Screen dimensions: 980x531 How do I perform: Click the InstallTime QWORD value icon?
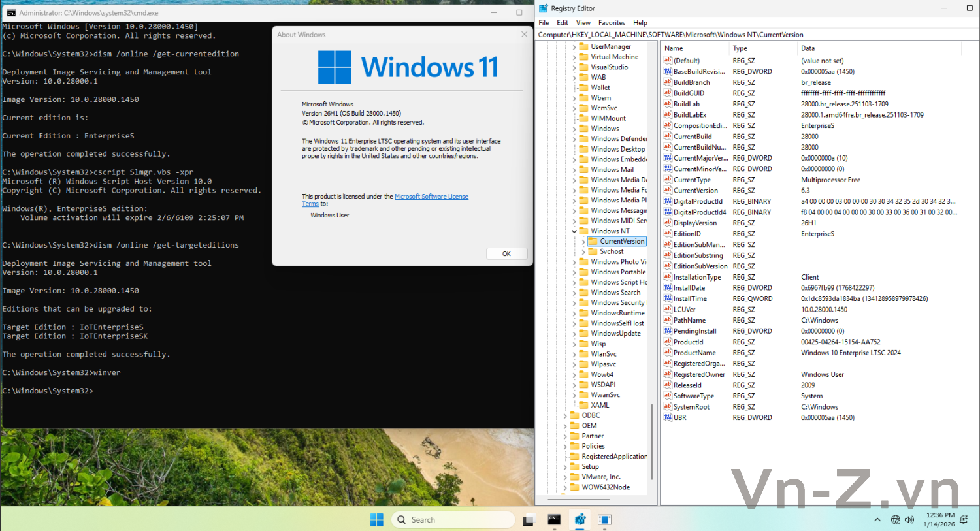[x=668, y=298]
